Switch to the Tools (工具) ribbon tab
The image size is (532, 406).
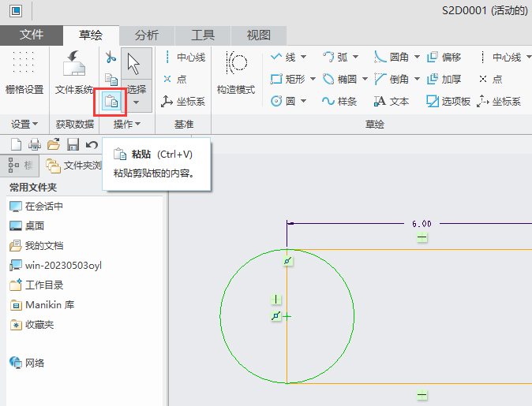[203, 35]
